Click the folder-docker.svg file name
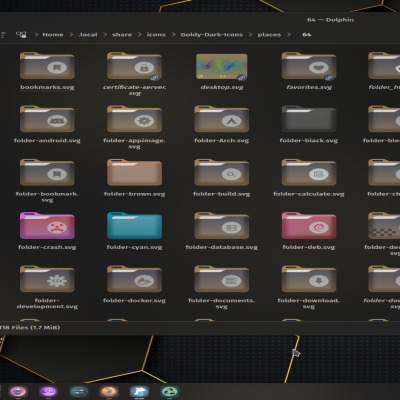The width and height of the screenshot is (400, 400). coord(134,301)
